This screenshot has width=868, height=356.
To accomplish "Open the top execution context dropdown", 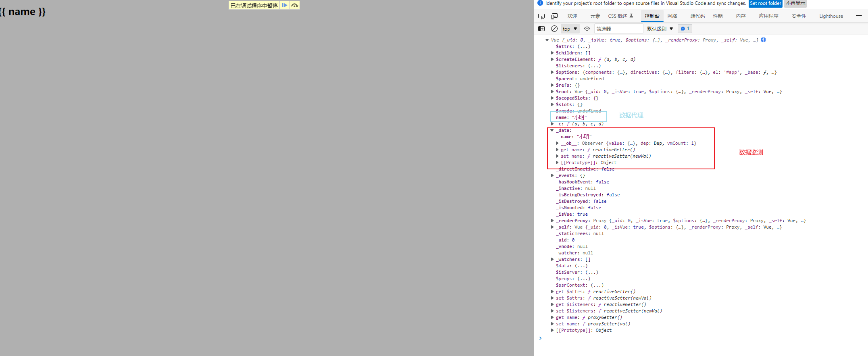I will pyautogui.click(x=570, y=29).
